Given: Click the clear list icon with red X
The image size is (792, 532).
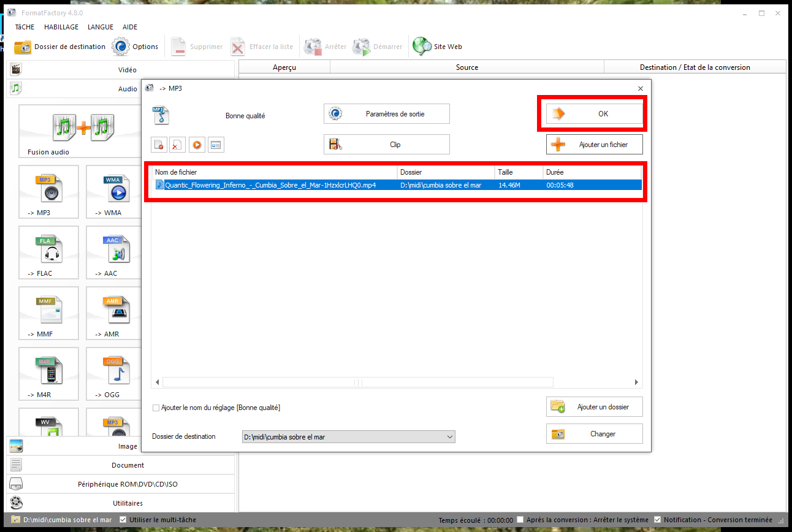Looking at the screenshot, I should (178, 145).
